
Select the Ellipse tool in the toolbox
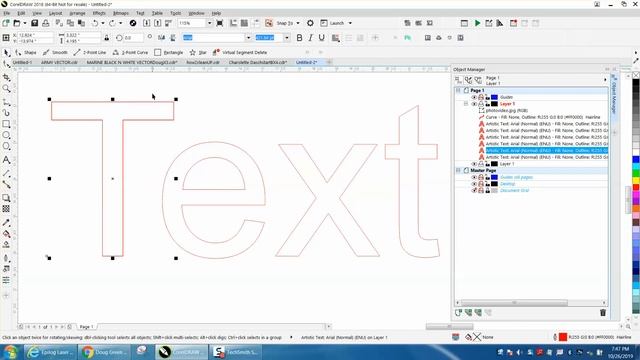6,135
